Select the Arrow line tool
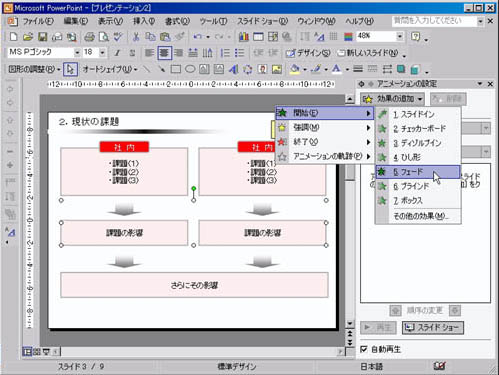This screenshot has height=375, width=499. [x=161, y=69]
